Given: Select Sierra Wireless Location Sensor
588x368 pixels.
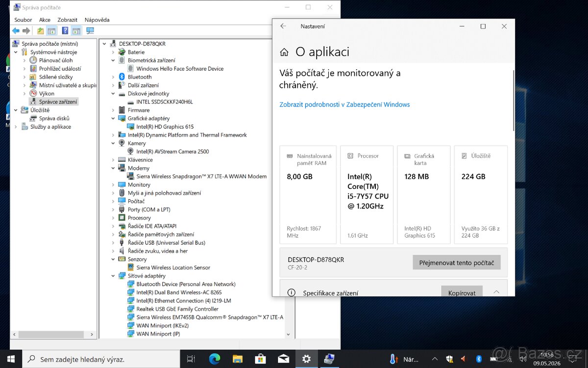Looking at the screenshot, I should pyautogui.click(x=173, y=267).
